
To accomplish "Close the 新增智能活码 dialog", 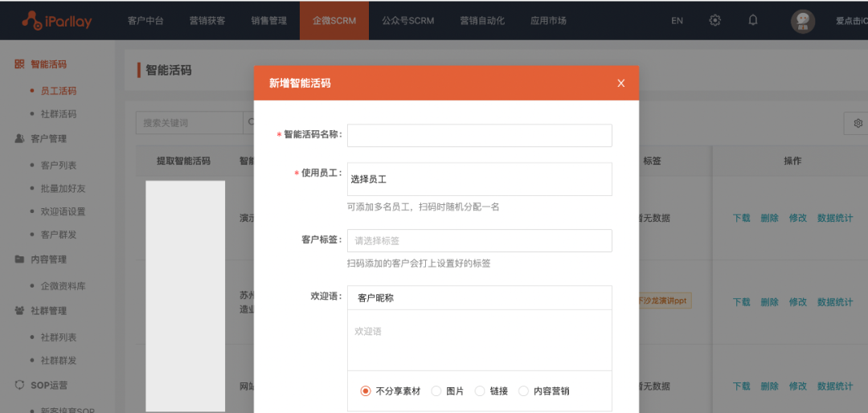I will [621, 83].
